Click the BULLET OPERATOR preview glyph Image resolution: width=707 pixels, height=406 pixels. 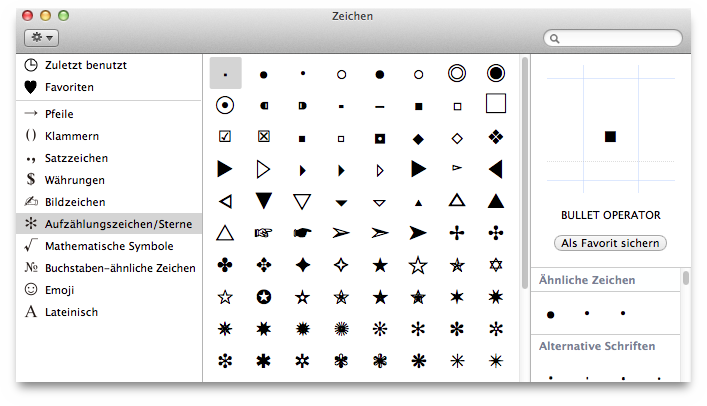tap(610, 137)
